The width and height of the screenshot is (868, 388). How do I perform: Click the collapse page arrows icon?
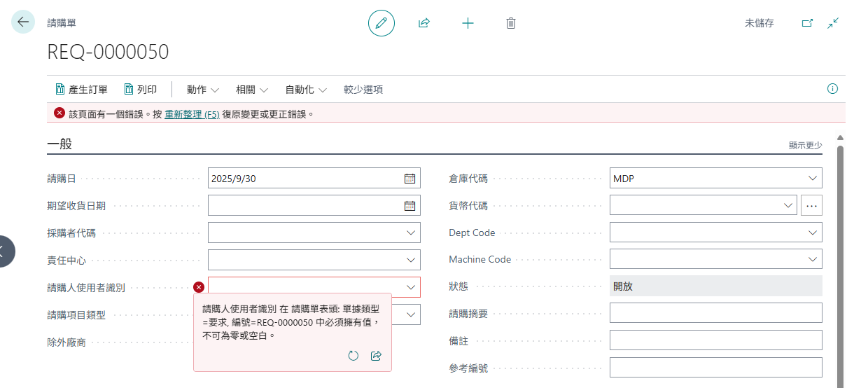pos(833,23)
